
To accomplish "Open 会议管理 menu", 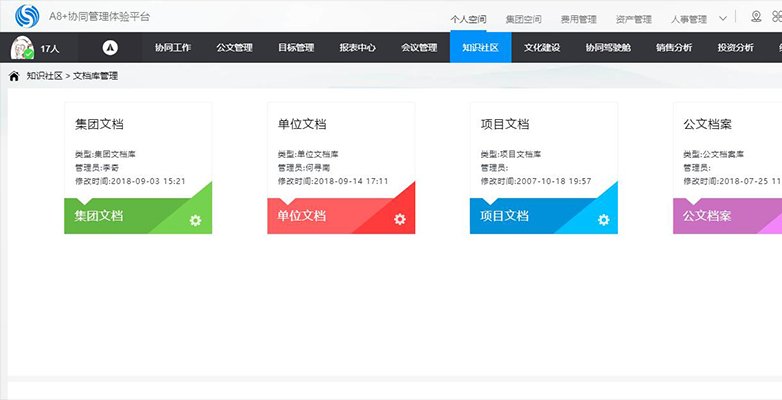I will pos(419,48).
